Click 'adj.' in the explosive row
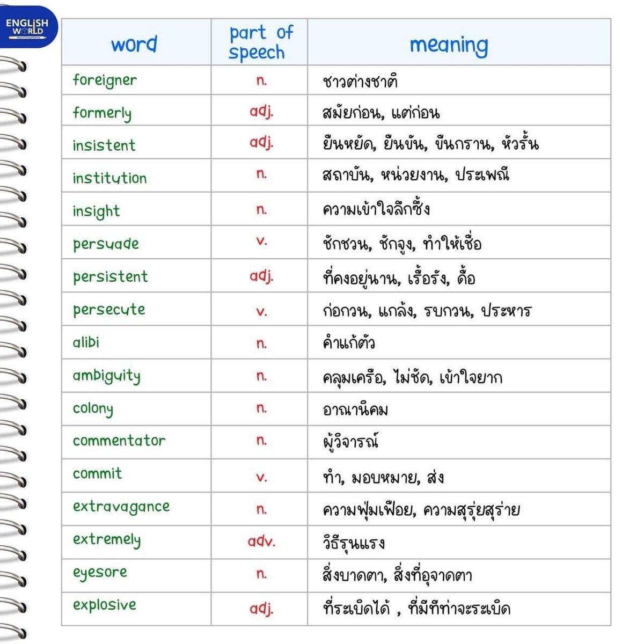 [x=261, y=609]
